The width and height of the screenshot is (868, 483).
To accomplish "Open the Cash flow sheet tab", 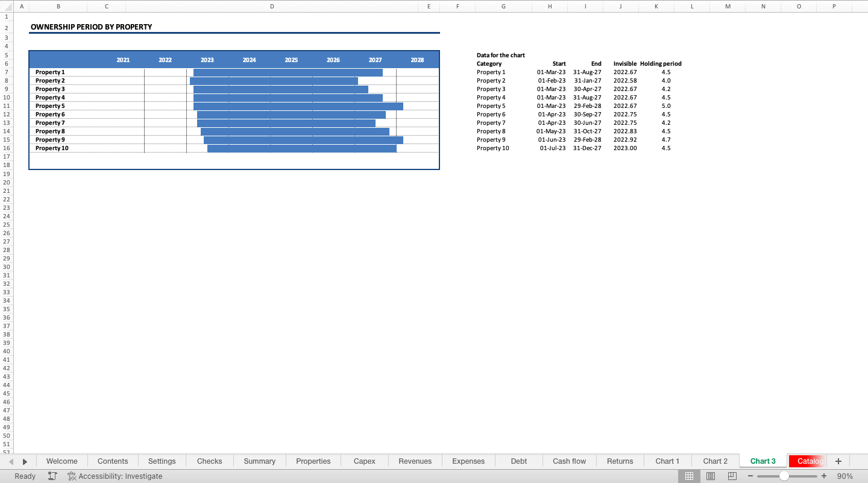I will tap(570, 461).
